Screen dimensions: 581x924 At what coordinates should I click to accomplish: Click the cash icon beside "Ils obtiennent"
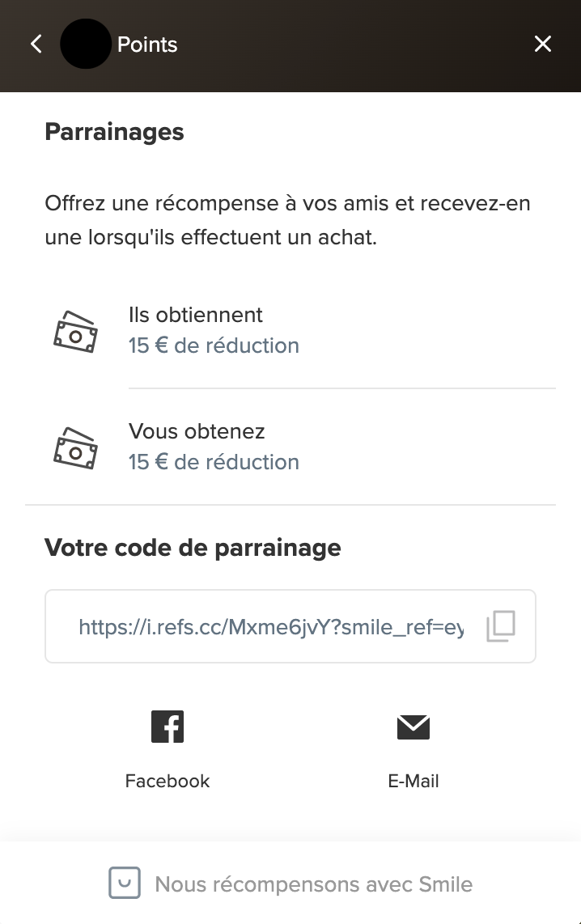[x=75, y=332]
